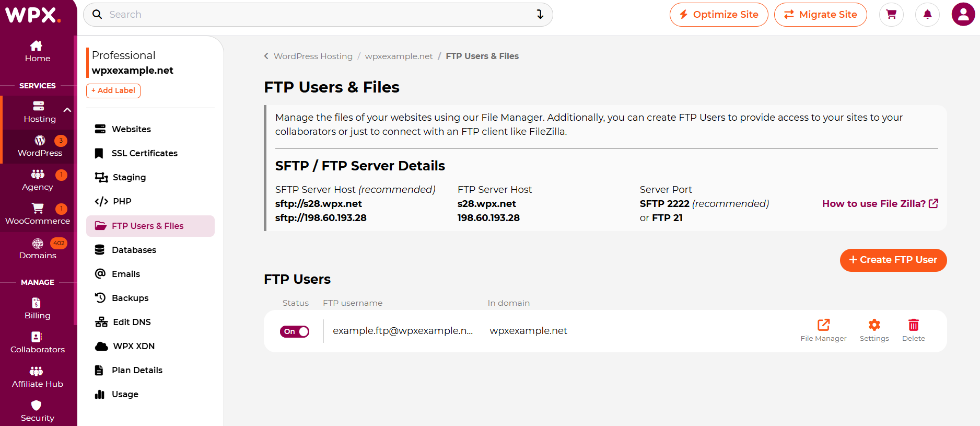980x426 pixels.
Task: Select FTP Users & Files menu item
Action: coord(150,226)
